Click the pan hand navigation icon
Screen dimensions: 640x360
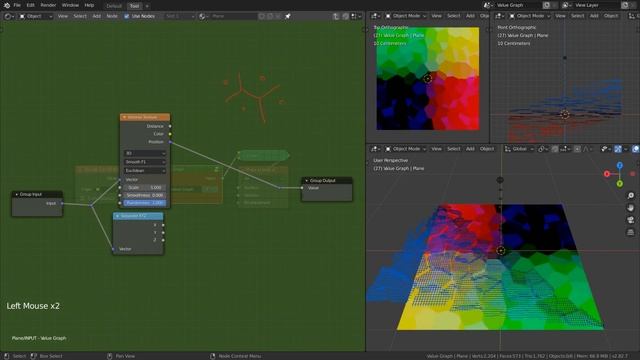(631, 208)
